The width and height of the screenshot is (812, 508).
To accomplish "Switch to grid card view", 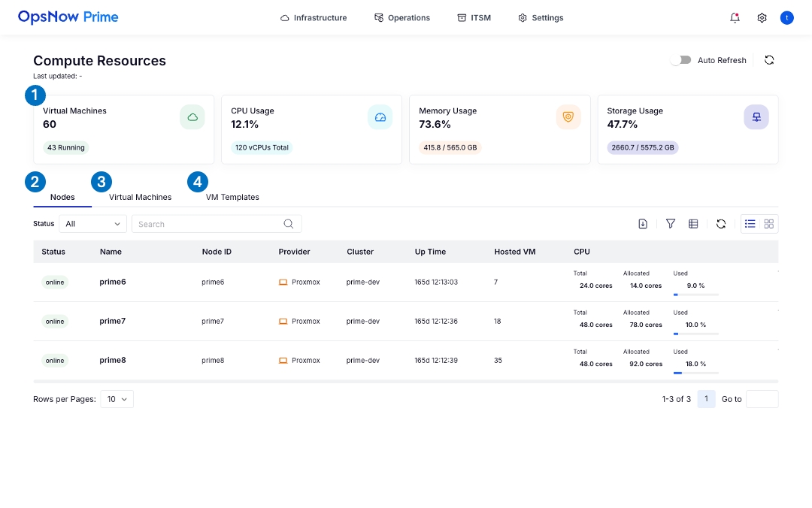I will point(768,224).
